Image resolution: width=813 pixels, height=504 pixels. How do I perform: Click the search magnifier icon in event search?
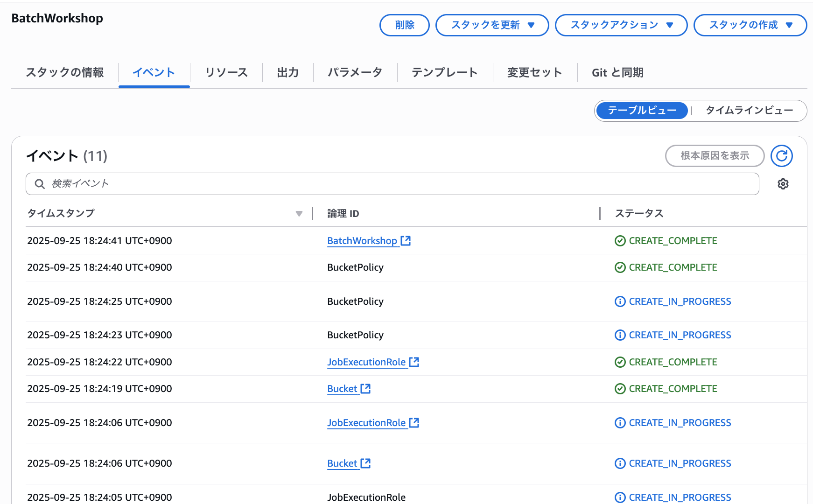tap(40, 184)
